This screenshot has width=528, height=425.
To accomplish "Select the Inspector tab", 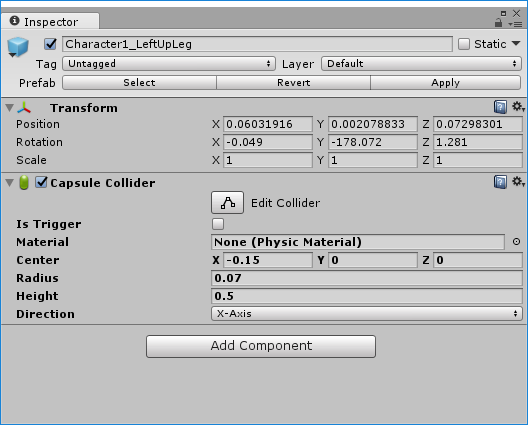I will [x=50, y=22].
